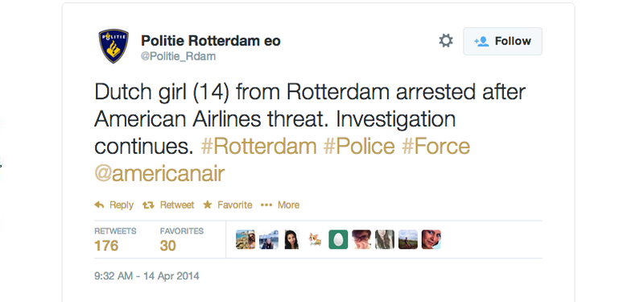
Task: Open the #Police hashtag
Action: click(x=359, y=147)
